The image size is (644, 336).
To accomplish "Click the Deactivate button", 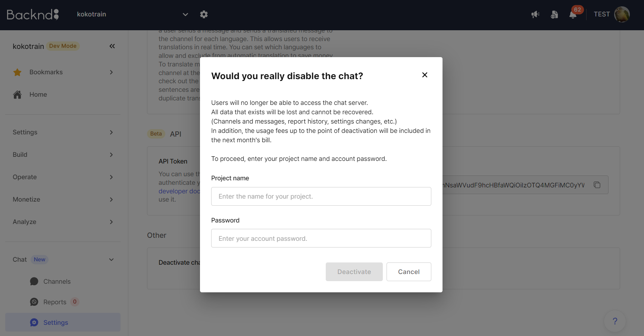I will (354, 272).
